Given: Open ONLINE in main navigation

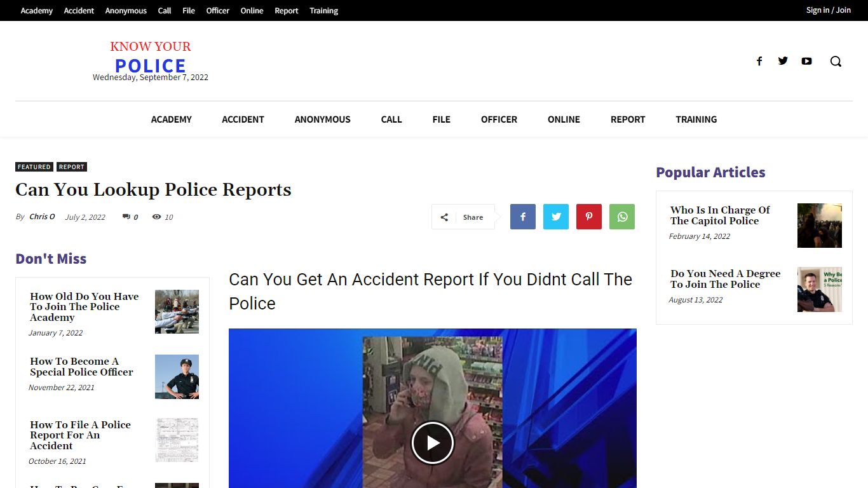Looking at the screenshot, I should (564, 119).
